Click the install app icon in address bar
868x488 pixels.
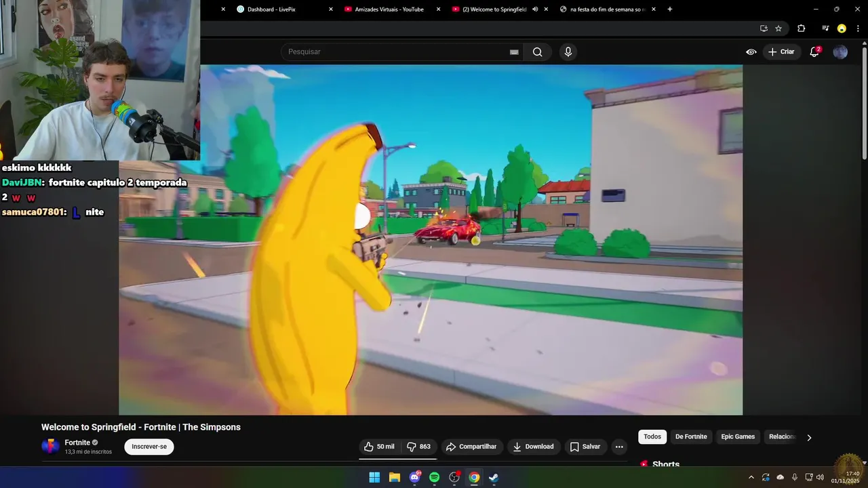tap(764, 28)
